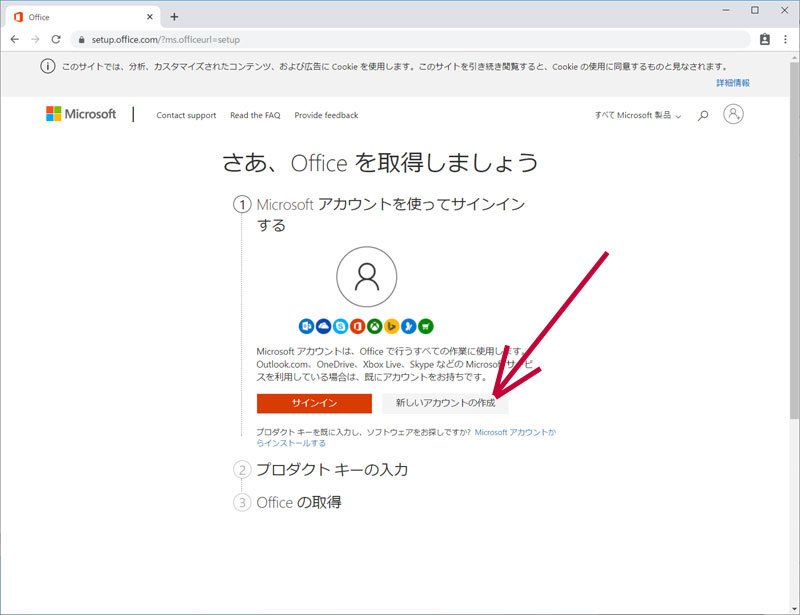This screenshot has width=800, height=615.
Task: Click 新しいアカウントの作成 button
Action: pyautogui.click(x=445, y=403)
